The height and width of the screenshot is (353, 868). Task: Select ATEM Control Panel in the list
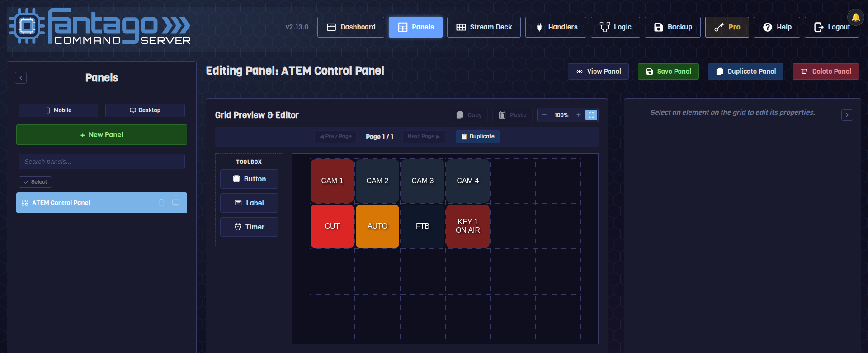coord(102,203)
